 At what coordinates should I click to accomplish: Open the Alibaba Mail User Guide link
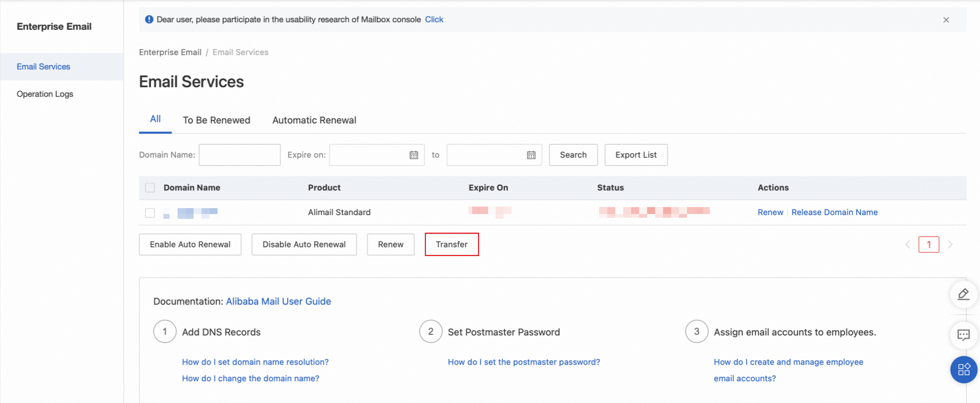click(x=278, y=301)
